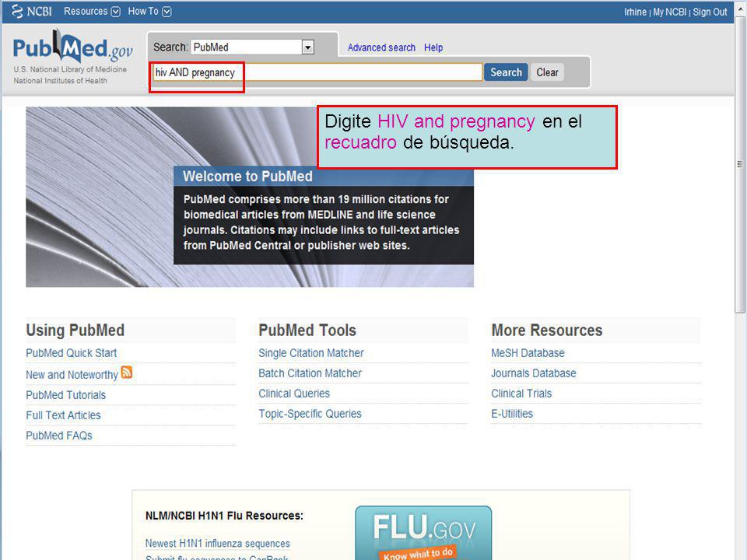
Task: Open the My NCBI link
Action: pyautogui.click(x=669, y=12)
